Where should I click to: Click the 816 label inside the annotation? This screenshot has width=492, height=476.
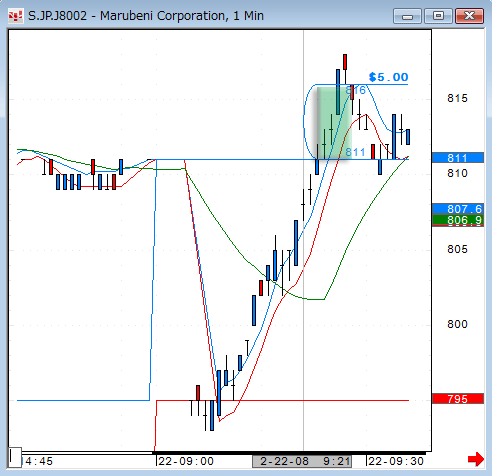356,90
